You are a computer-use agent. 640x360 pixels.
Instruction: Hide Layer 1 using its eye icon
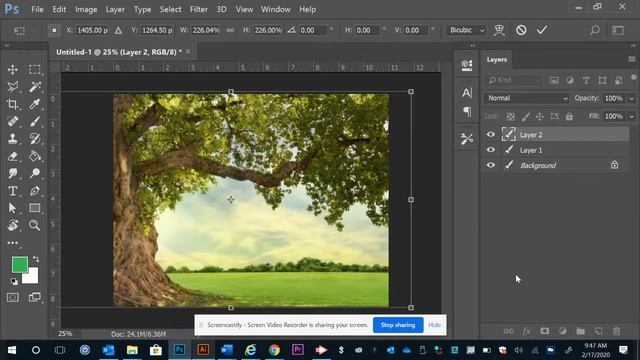(x=491, y=150)
